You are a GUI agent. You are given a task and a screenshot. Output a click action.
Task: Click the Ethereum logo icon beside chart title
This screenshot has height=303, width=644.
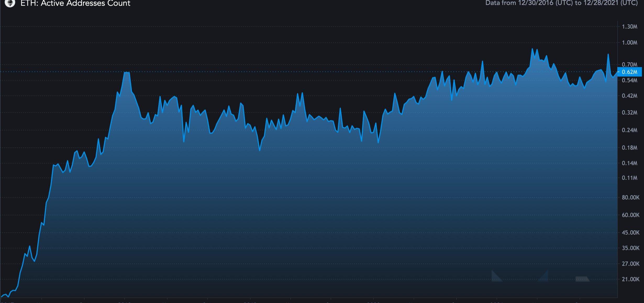[10, 3]
